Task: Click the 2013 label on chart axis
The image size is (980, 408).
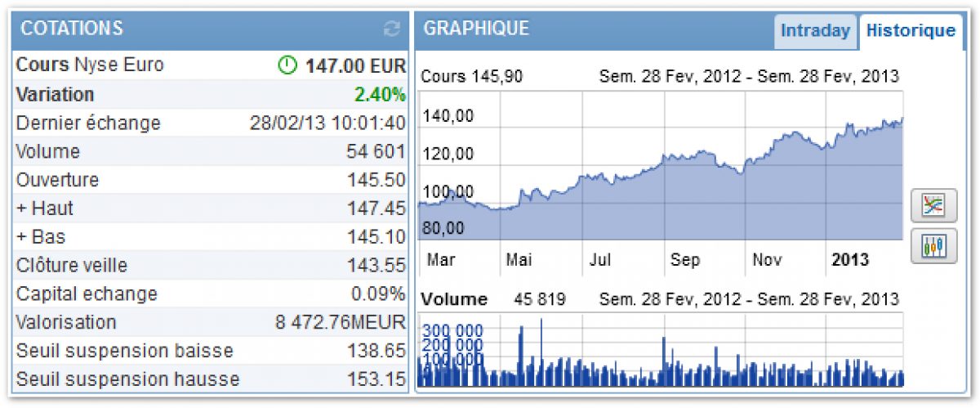Action: (850, 260)
